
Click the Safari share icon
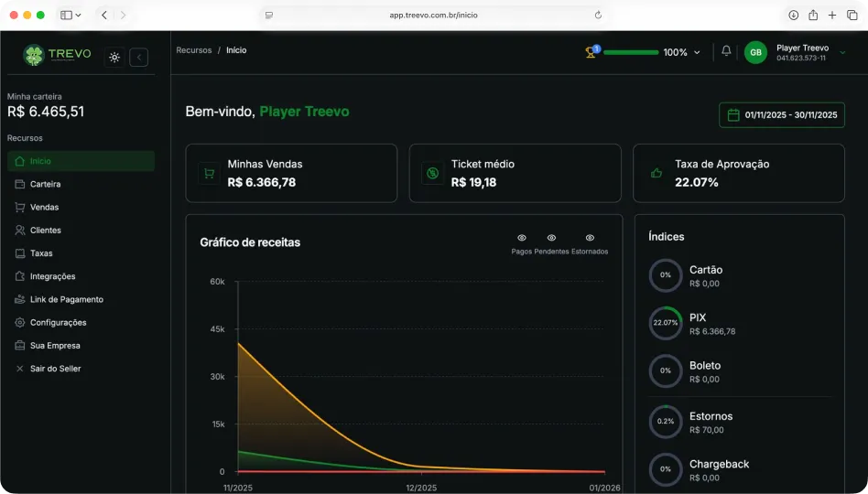812,15
